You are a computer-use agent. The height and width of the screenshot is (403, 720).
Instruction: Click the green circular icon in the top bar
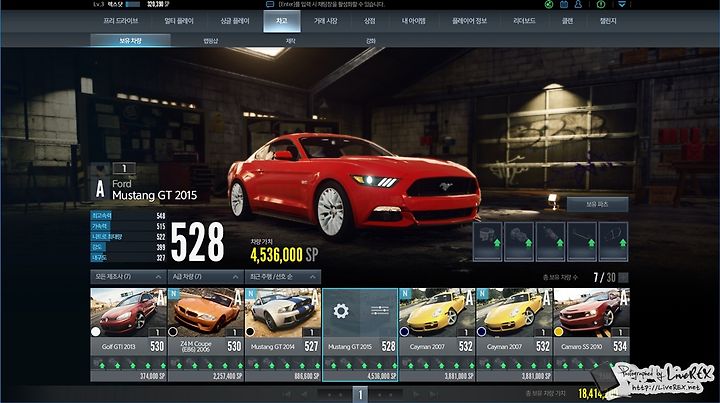pos(548,4)
